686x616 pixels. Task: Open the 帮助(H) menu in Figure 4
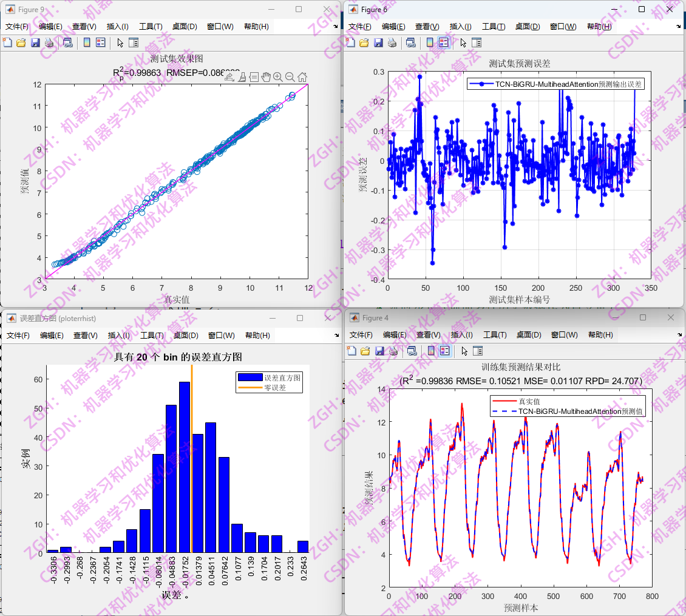pos(600,335)
